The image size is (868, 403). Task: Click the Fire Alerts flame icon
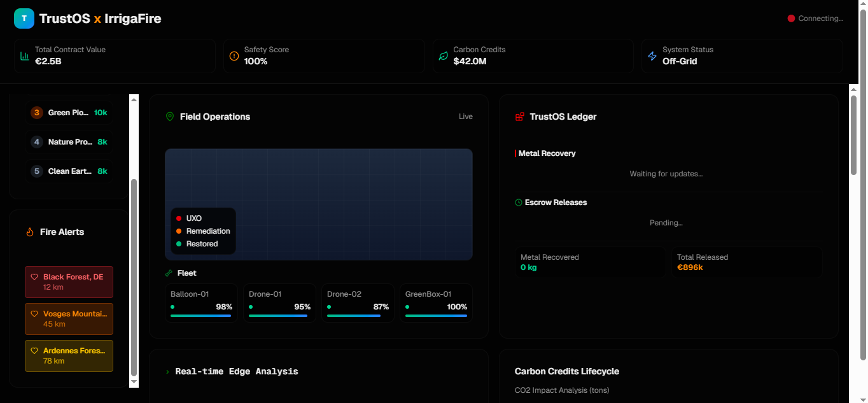(30, 232)
